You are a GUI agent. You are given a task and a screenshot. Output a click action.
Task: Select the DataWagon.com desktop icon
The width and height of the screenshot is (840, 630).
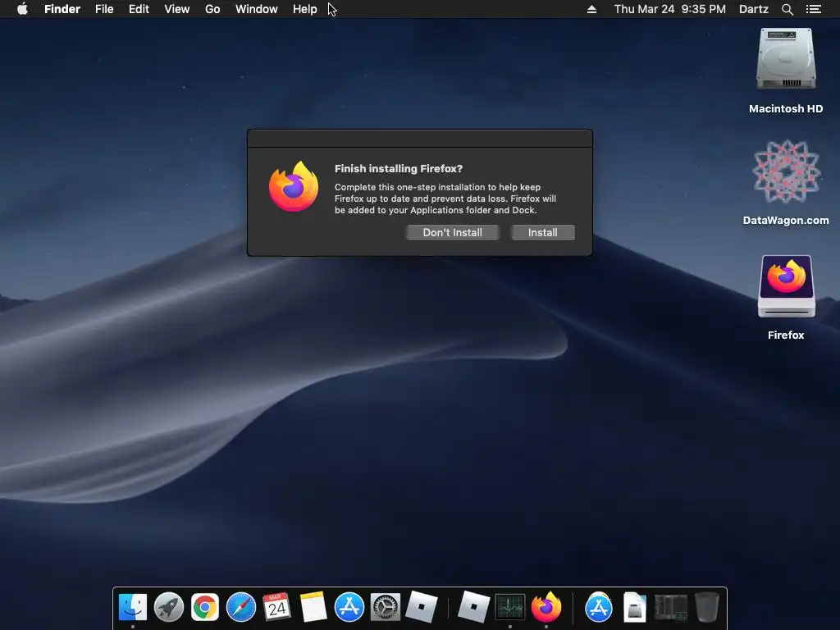coord(786,171)
